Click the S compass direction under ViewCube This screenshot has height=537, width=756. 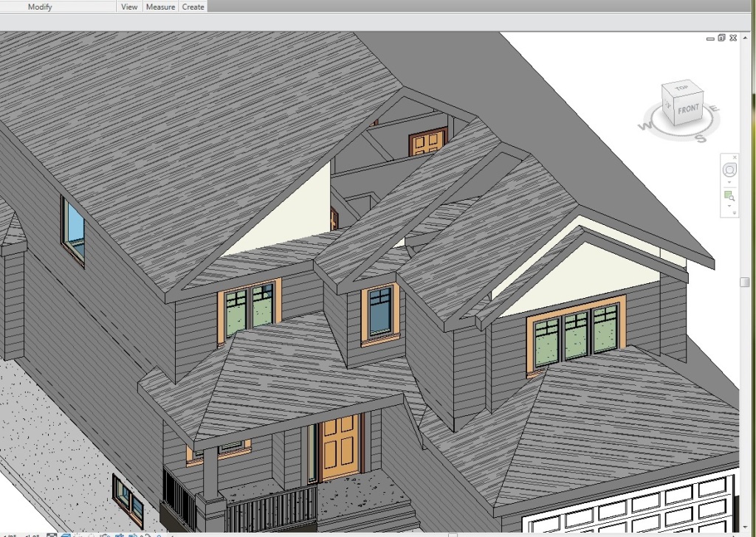(x=700, y=139)
